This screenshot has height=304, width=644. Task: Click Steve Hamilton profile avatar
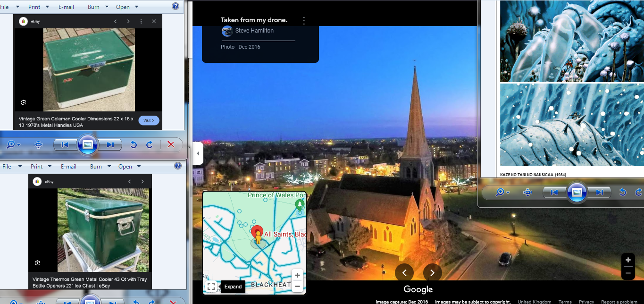click(x=227, y=31)
